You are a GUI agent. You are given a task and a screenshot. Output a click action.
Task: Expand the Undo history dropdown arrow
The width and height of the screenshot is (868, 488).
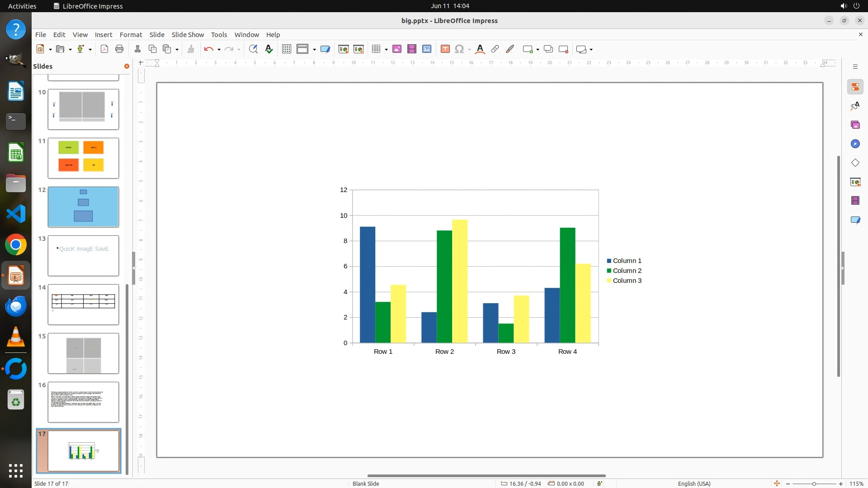[x=219, y=49]
